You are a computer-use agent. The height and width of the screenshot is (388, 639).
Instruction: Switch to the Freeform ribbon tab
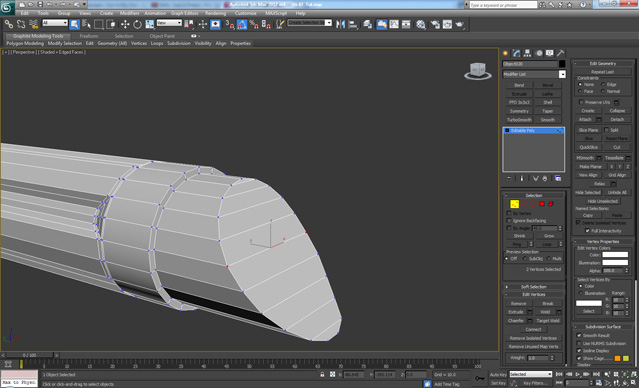click(x=88, y=36)
